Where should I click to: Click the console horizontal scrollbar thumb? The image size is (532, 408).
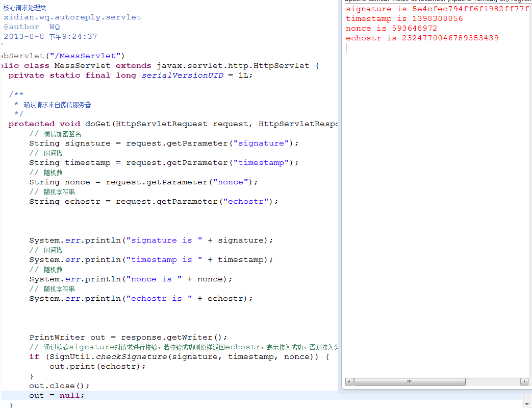410,381
